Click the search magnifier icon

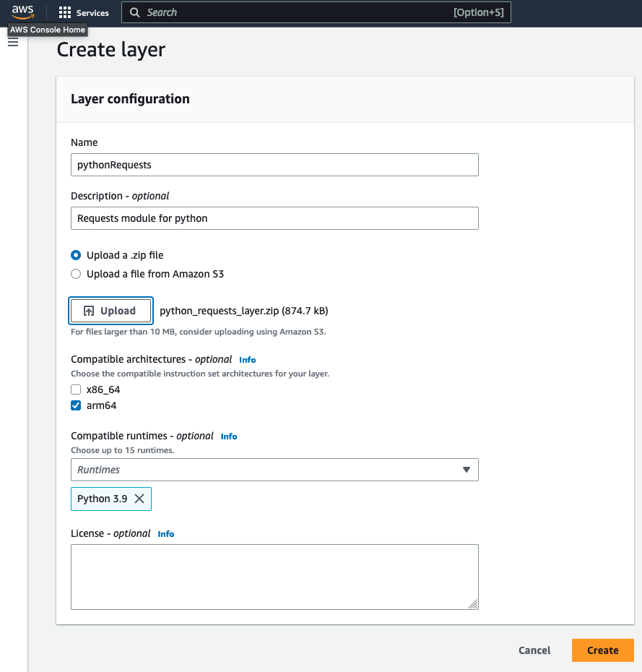[134, 12]
